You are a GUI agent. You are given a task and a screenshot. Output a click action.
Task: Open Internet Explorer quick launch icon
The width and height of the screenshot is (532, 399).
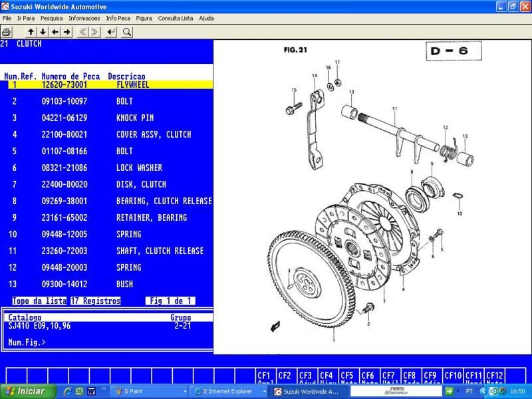coord(68,391)
